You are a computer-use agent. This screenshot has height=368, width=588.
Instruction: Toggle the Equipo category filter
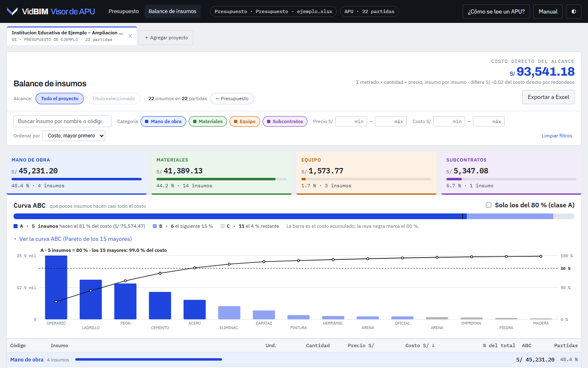(245, 121)
